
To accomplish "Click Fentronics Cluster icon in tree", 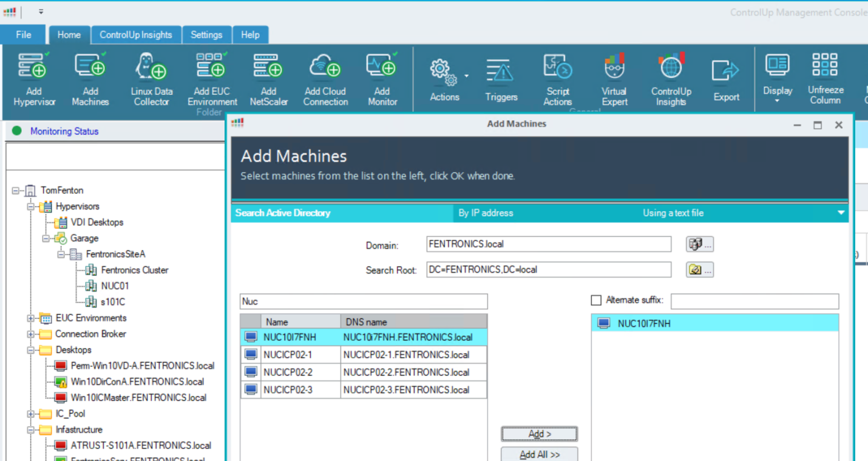I will pos(91,270).
